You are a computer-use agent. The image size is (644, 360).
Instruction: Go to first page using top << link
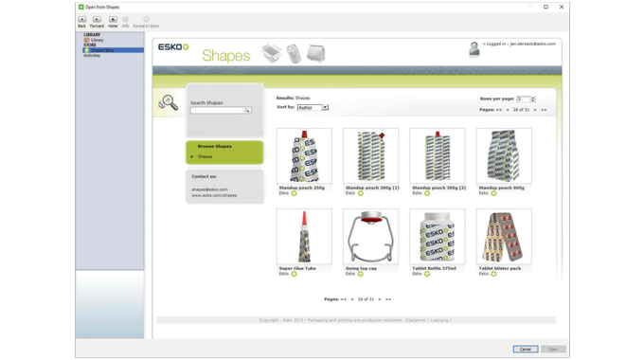499,110
